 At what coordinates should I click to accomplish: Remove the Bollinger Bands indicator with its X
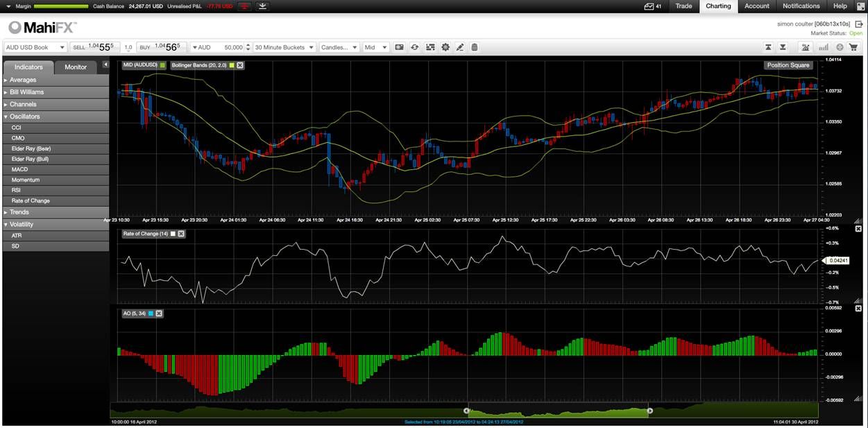click(x=240, y=65)
